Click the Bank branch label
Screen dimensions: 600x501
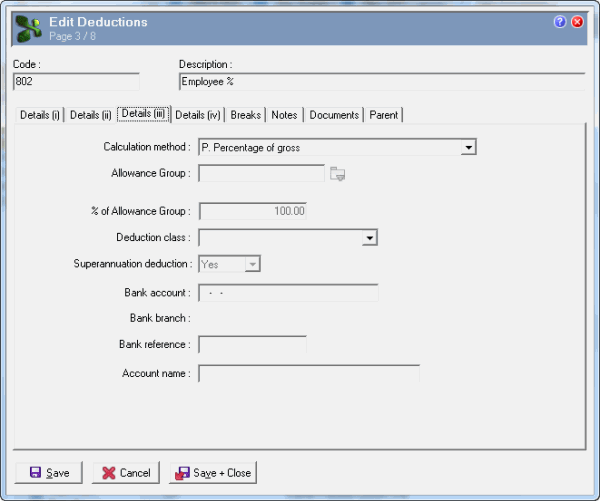click(160, 318)
